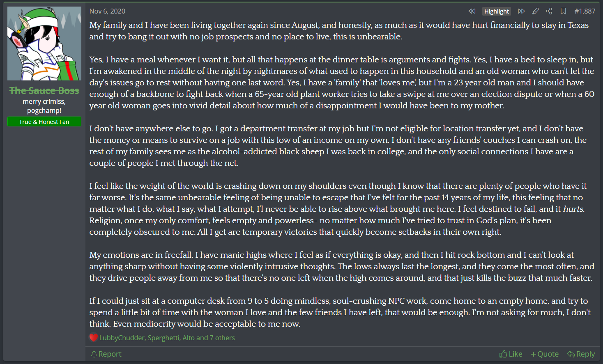Bookmark this post

pos(563,11)
